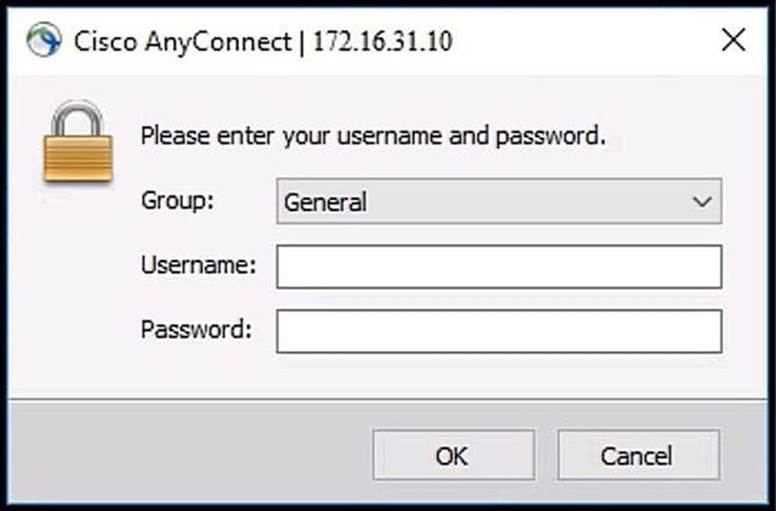Click the Cisco AnyConnect globe icon in title bar
Image resolution: width=776 pixels, height=511 pixels.
(42, 40)
